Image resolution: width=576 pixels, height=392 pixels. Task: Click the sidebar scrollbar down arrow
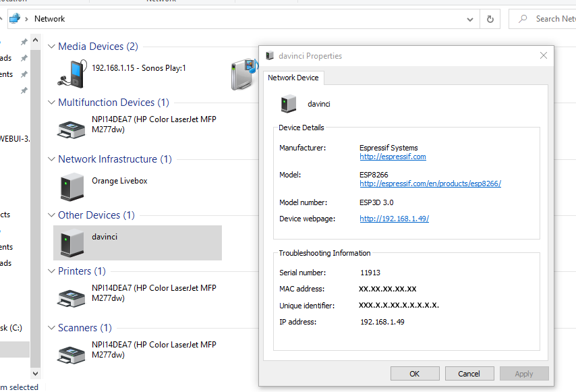35,374
